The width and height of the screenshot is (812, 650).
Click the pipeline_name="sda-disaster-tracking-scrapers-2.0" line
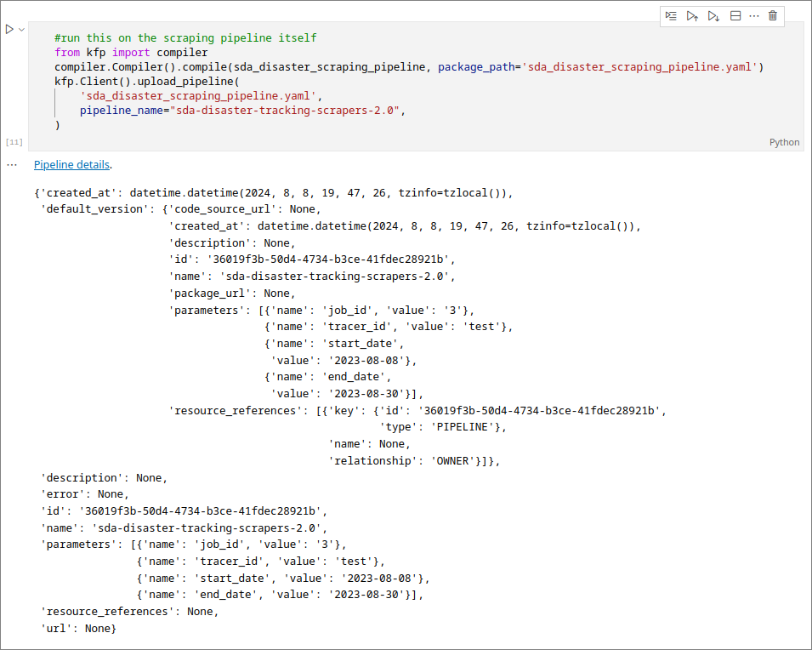242,111
